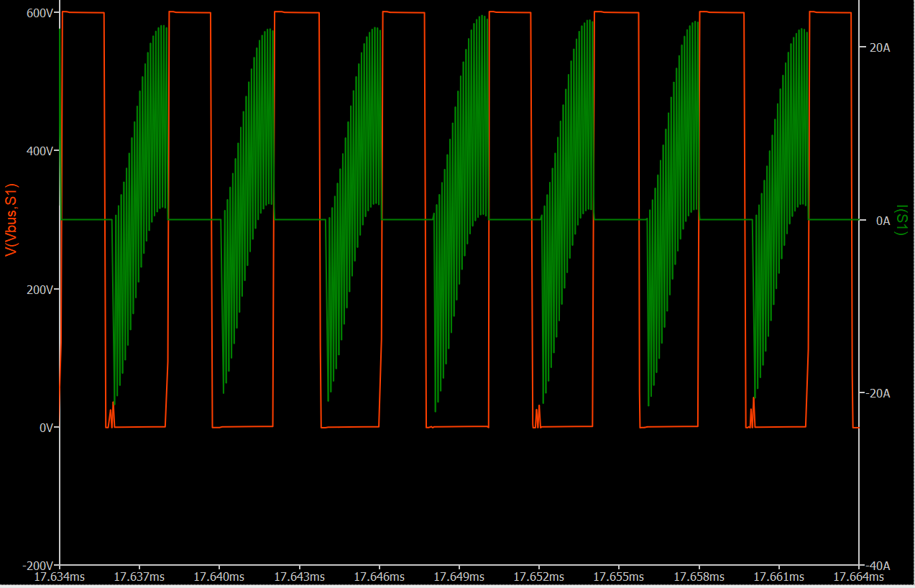Click the 0V tick on left axis
This screenshot has height=588, width=915.
(x=46, y=427)
